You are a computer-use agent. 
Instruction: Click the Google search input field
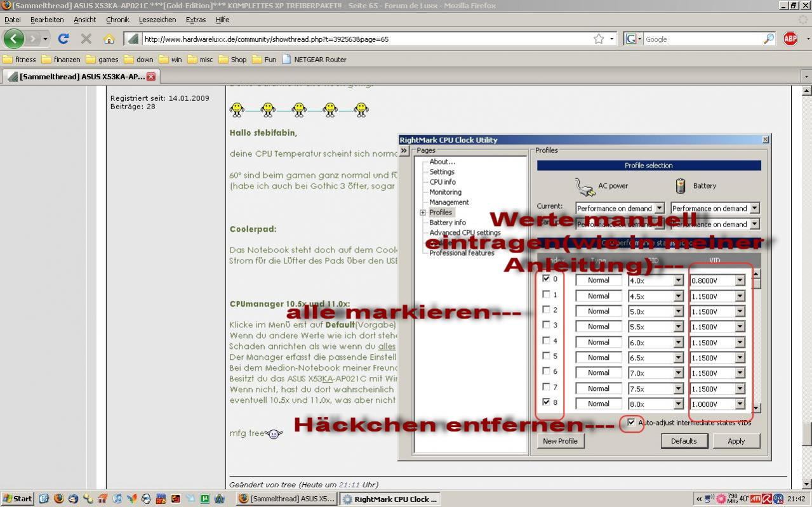click(703, 39)
